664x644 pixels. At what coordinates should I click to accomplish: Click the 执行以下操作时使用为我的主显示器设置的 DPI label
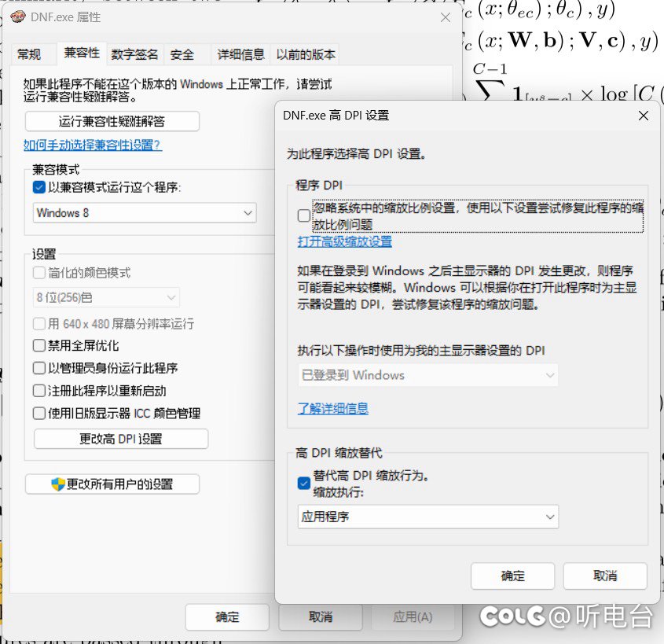pos(421,351)
